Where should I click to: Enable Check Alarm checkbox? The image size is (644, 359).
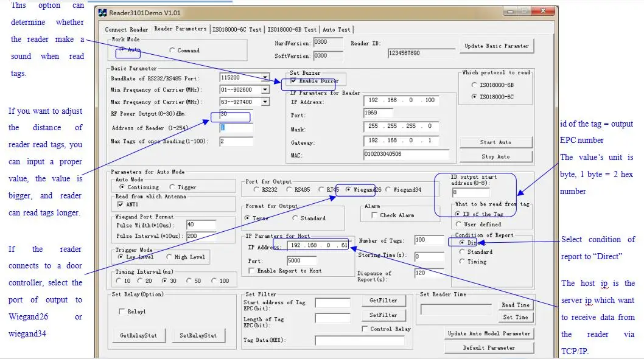[374, 215]
